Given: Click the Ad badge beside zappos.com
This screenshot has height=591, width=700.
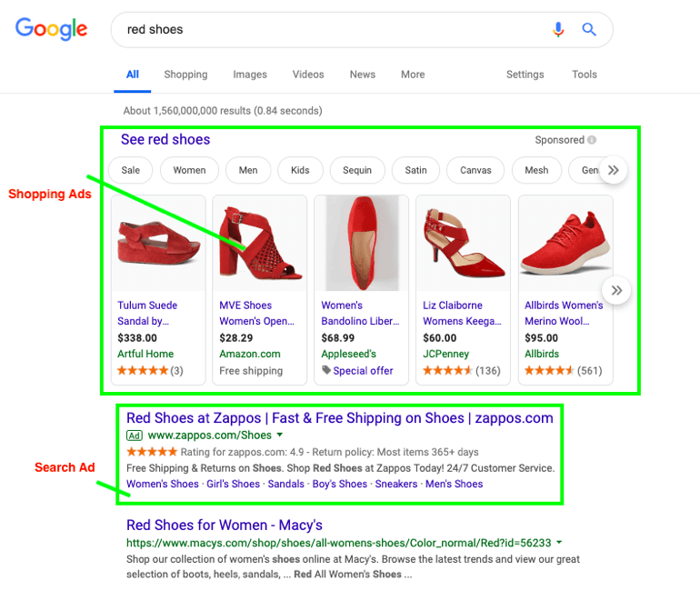Looking at the screenshot, I should (x=135, y=436).
